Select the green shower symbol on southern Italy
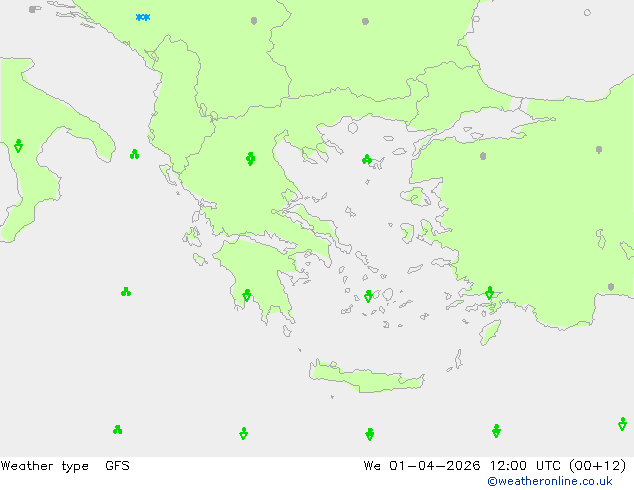This screenshot has width=634, height=490. pyautogui.click(x=18, y=146)
